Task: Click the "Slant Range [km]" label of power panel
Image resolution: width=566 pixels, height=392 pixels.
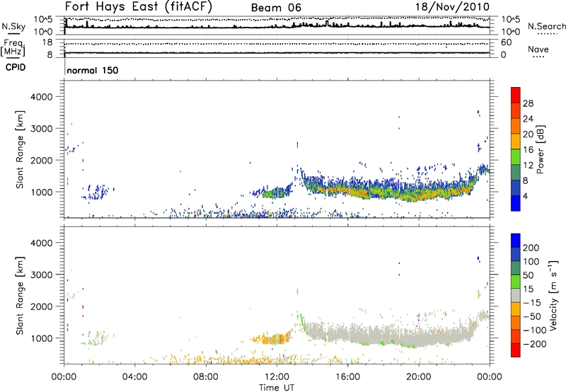Action: coord(20,149)
